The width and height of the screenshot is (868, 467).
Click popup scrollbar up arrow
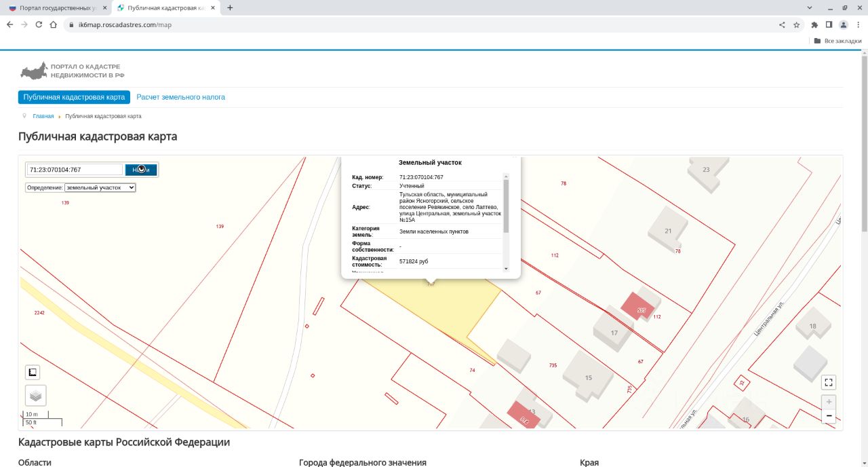pos(506,176)
